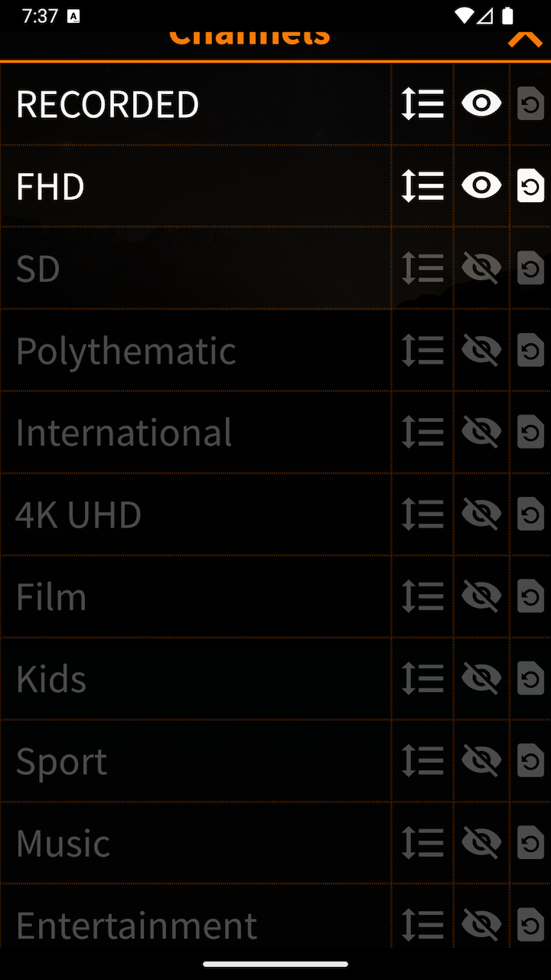Tap the reset file icon for RECORDED
The image size is (551, 980).
click(530, 104)
